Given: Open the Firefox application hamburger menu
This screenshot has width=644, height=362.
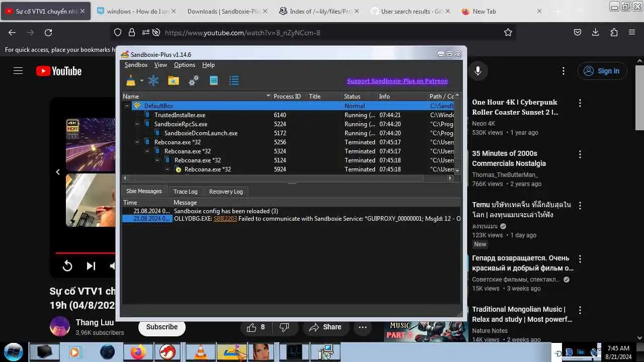Looking at the screenshot, I should [x=632, y=32].
